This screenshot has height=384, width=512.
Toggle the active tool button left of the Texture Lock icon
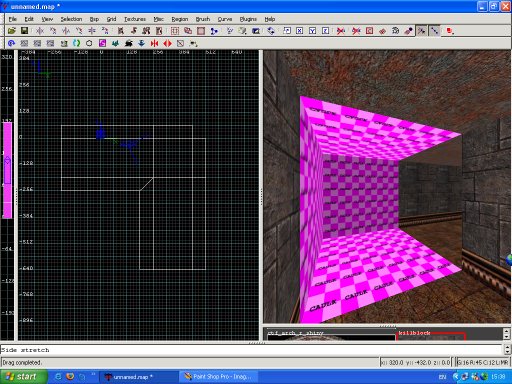point(422,31)
